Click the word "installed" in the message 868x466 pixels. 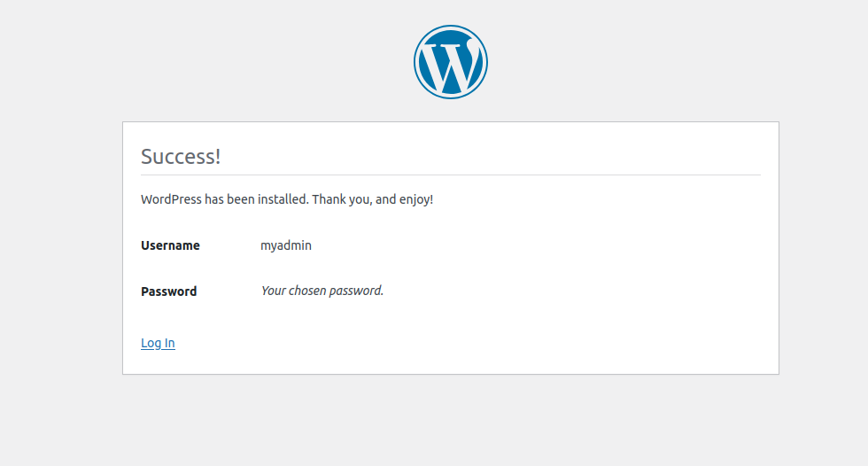283,199
